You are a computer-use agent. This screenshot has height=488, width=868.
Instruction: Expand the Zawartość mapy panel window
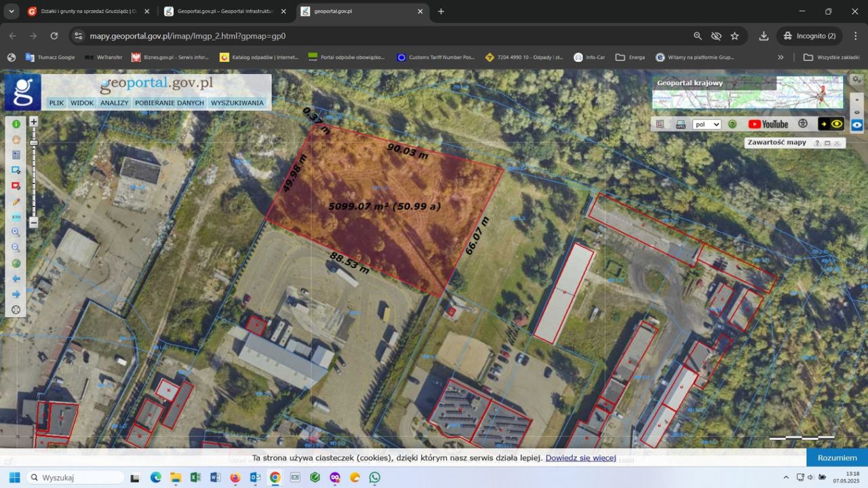827,143
